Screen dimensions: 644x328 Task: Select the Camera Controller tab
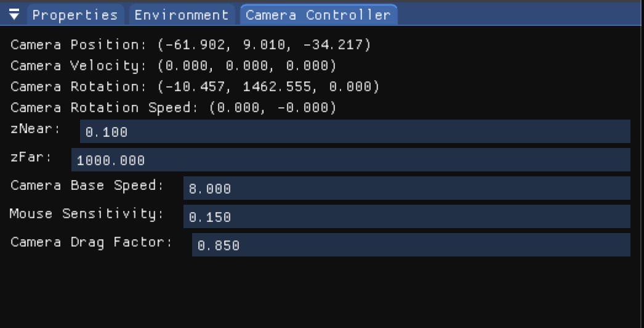tap(318, 15)
